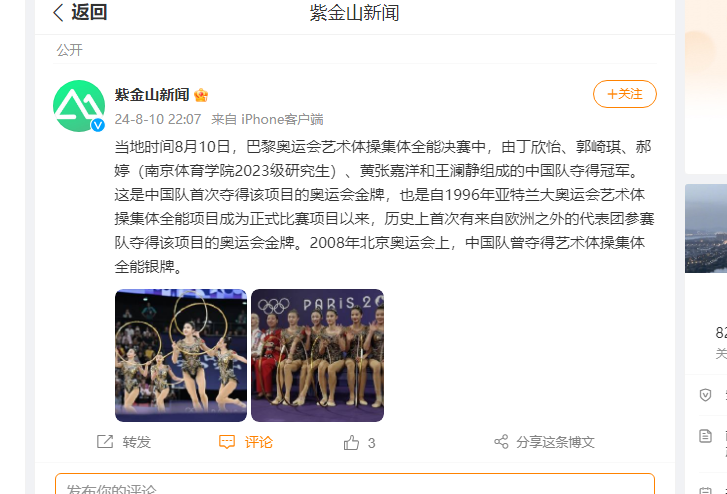Go back using the 返回 arrow
727x494 pixels.
(58, 13)
